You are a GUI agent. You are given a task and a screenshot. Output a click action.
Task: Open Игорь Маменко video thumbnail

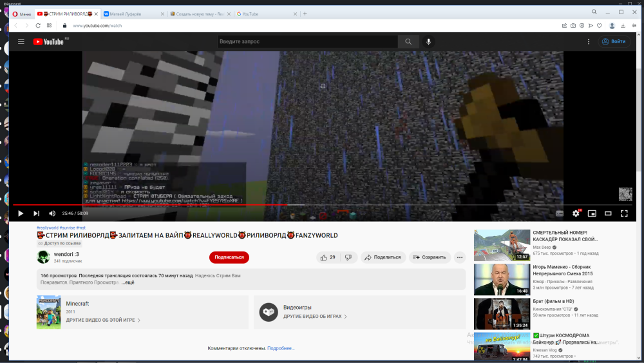(502, 280)
